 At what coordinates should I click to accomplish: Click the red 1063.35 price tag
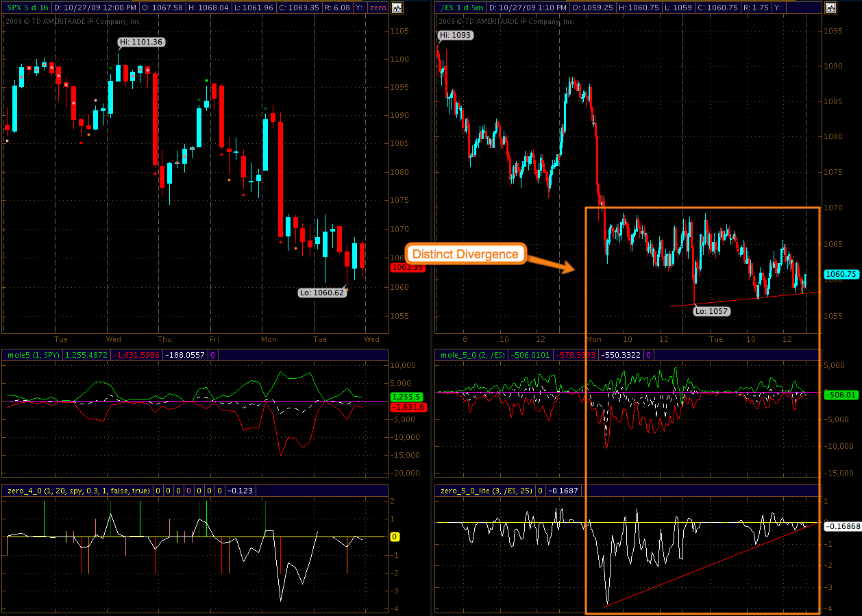point(408,268)
